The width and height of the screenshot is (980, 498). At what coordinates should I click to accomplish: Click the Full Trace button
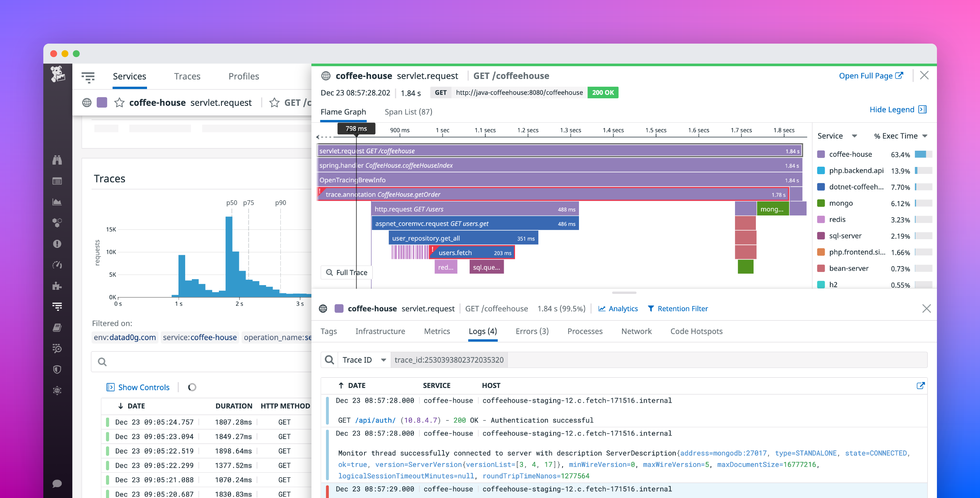pyautogui.click(x=346, y=272)
